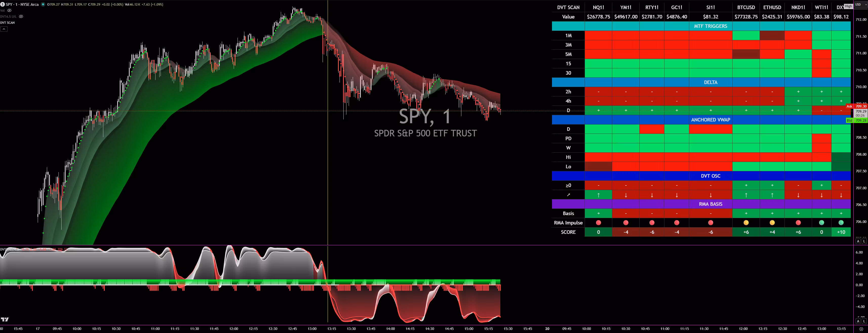Click the DVT OSC section header
This screenshot has width=868, height=333.
[711, 176]
